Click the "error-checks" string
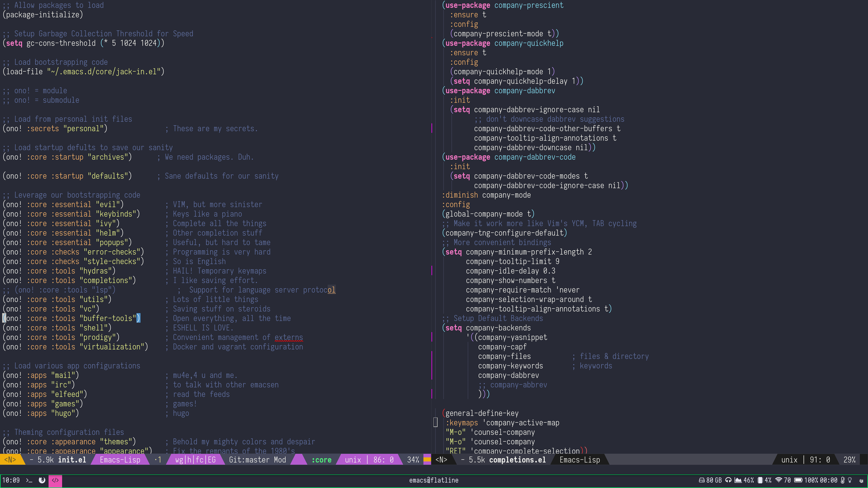868x488 pixels. tap(112, 252)
